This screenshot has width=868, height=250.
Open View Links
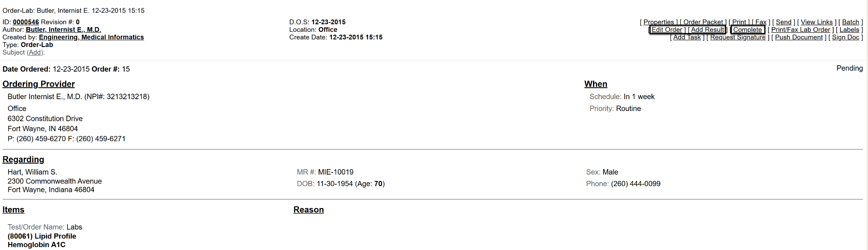pos(817,22)
